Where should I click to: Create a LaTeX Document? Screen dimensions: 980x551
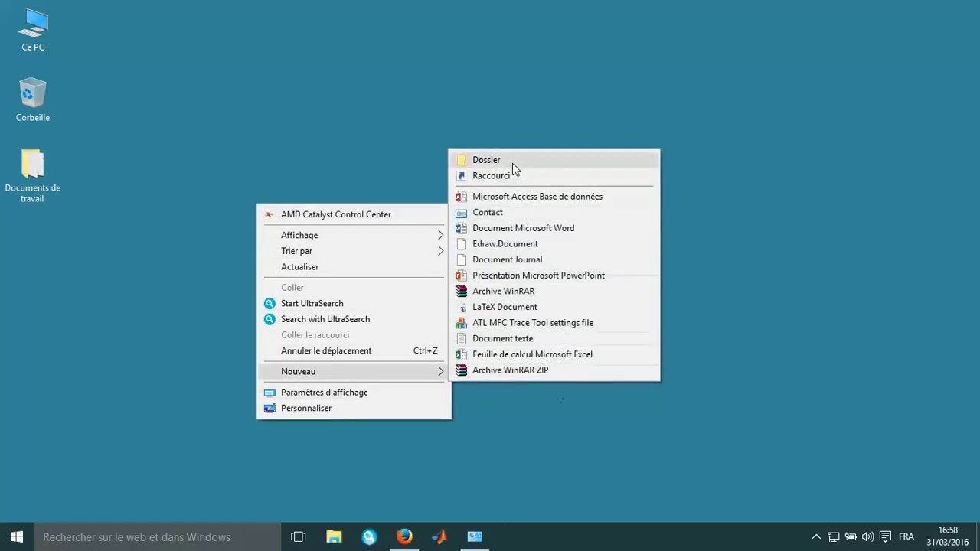554,307
